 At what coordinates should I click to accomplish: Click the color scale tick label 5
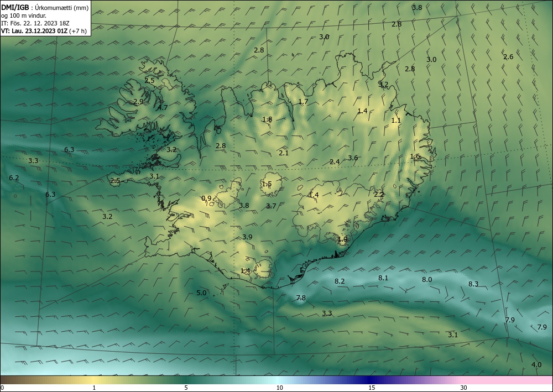[186, 388]
